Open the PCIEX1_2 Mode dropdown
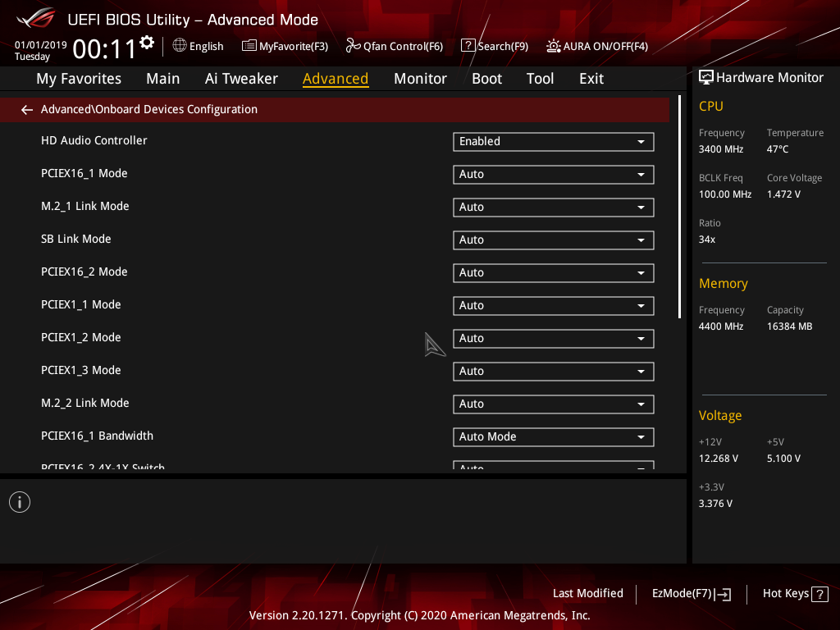Screen dimensions: 840x630 tap(554, 339)
